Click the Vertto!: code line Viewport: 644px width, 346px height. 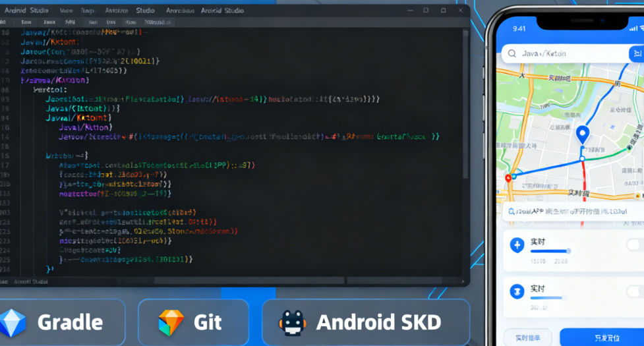(x=50, y=90)
